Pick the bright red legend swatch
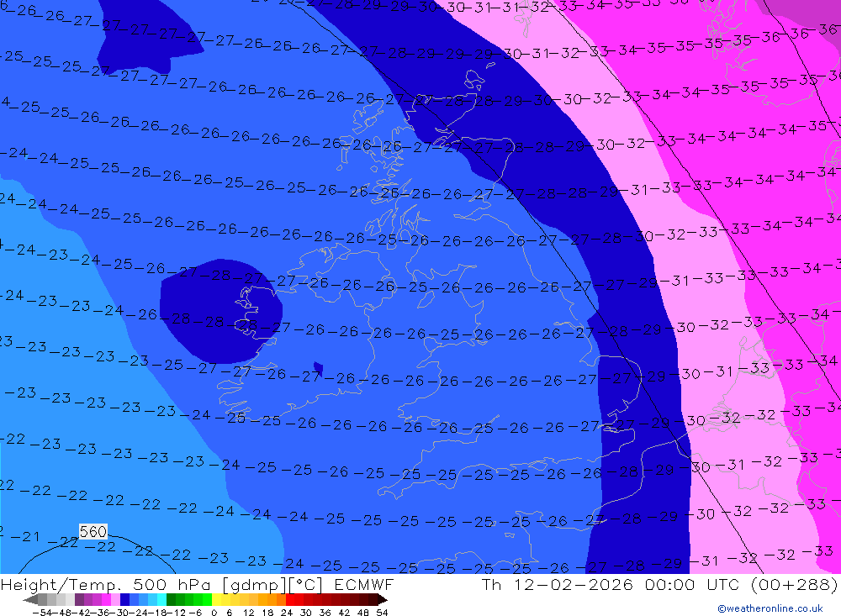 point(290,599)
